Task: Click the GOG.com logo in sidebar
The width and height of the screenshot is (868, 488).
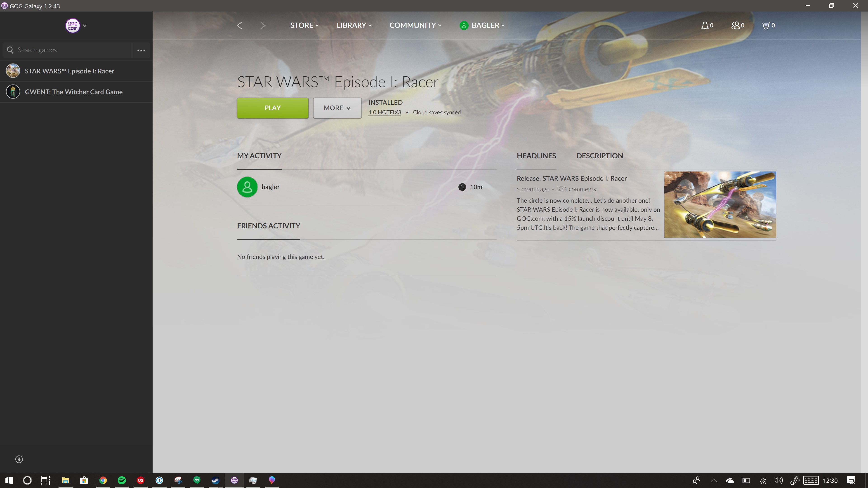Action: click(73, 26)
